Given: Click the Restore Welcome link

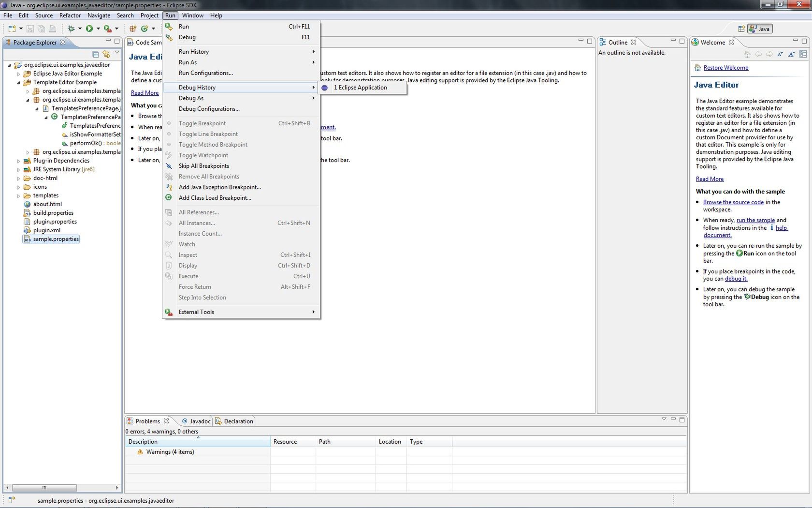Looking at the screenshot, I should [725, 68].
